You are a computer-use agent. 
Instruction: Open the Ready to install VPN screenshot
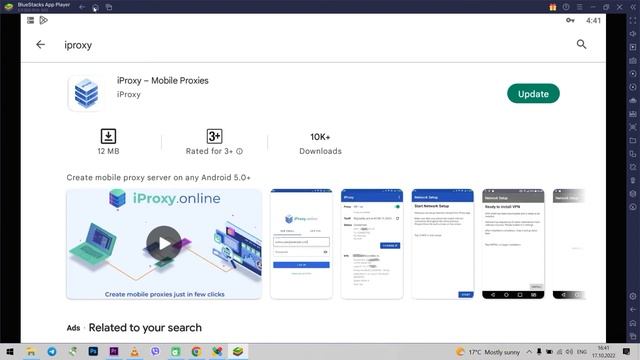513,244
